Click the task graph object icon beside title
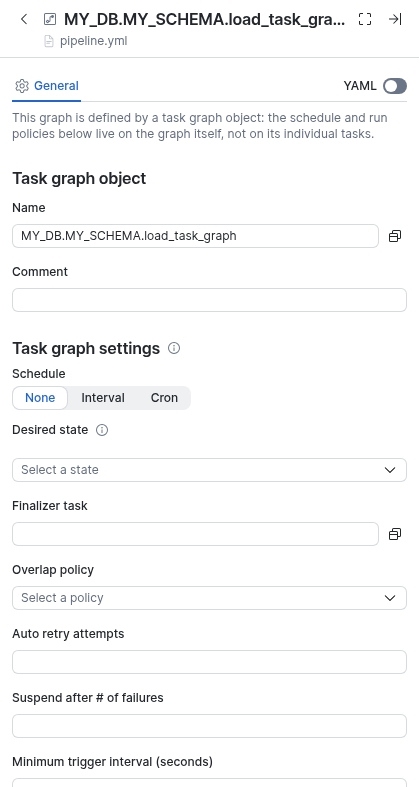420x787 pixels. click(x=50, y=20)
